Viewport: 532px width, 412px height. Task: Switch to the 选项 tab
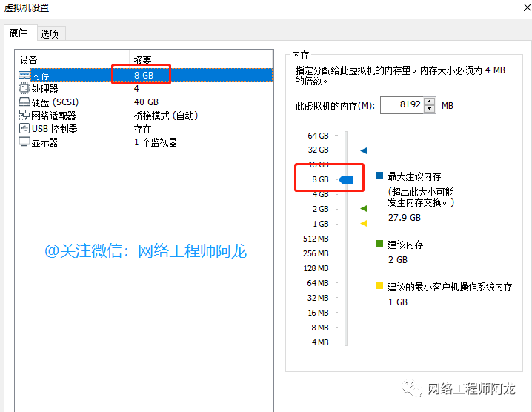pos(50,34)
